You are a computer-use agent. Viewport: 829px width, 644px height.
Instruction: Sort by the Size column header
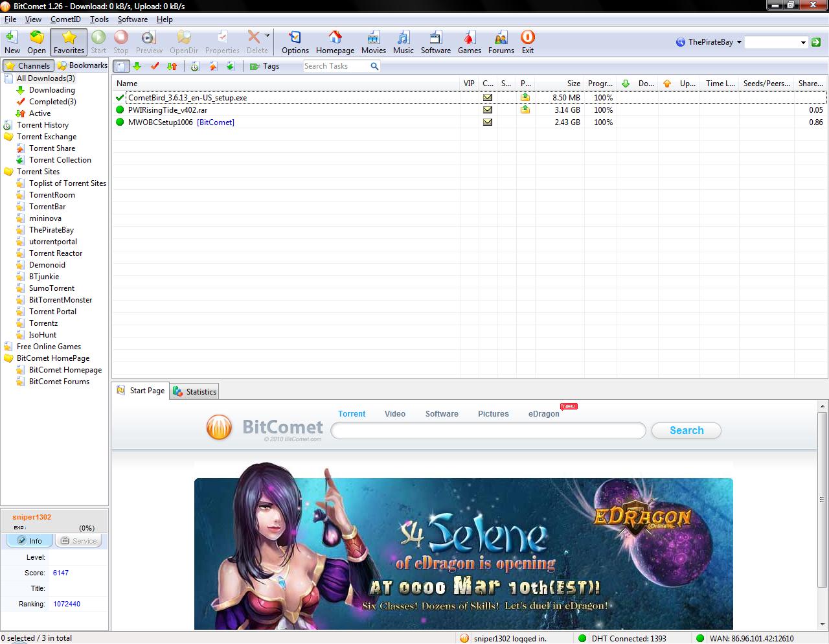[x=558, y=84]
